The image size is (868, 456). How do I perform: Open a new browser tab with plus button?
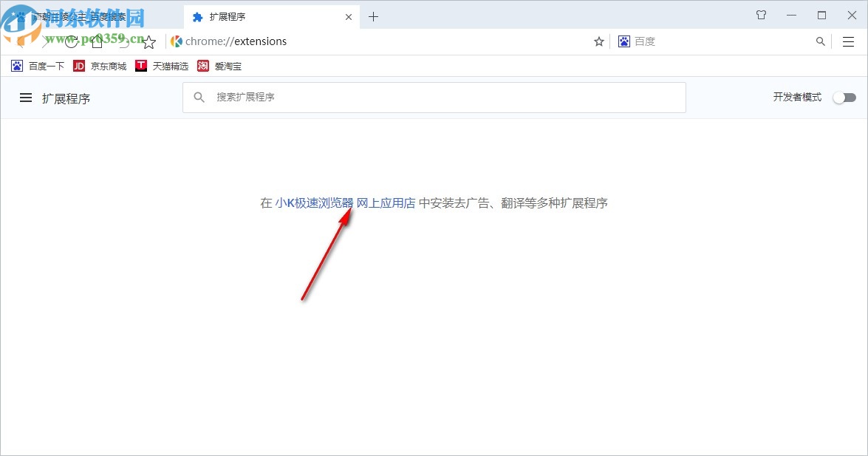point(373,16)
